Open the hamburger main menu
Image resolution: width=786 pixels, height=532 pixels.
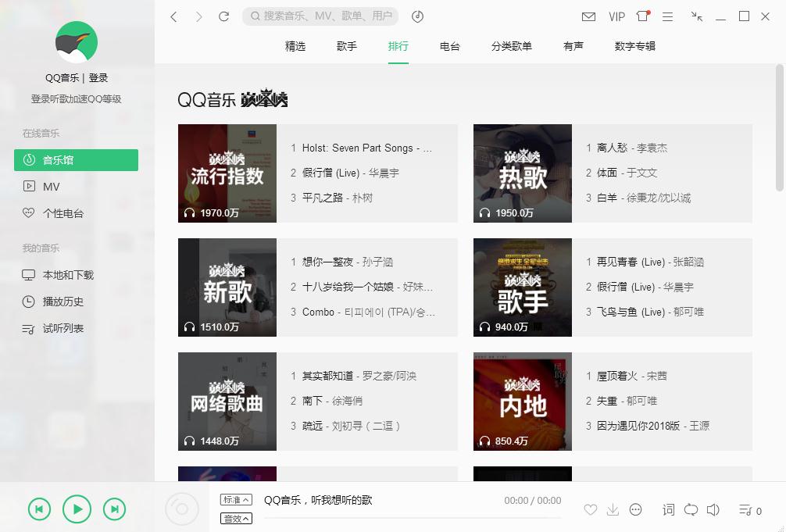(667, 16)
